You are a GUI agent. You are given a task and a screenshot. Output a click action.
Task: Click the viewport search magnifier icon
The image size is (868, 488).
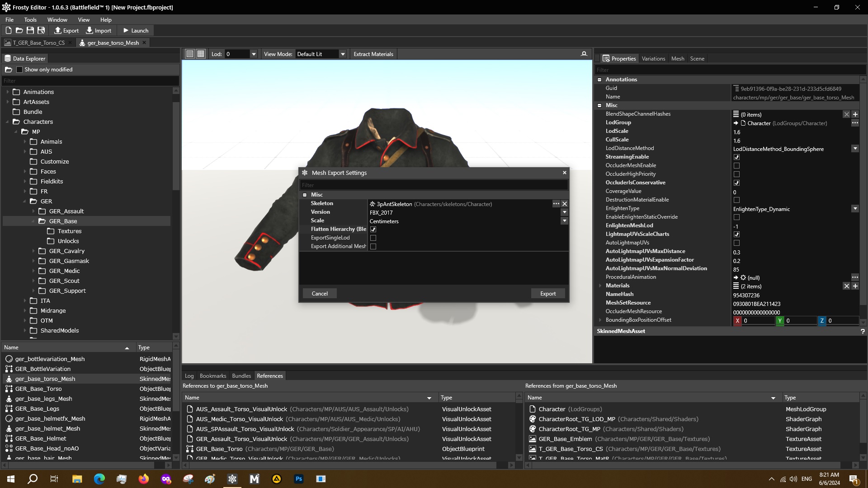[x=584, y=54]
